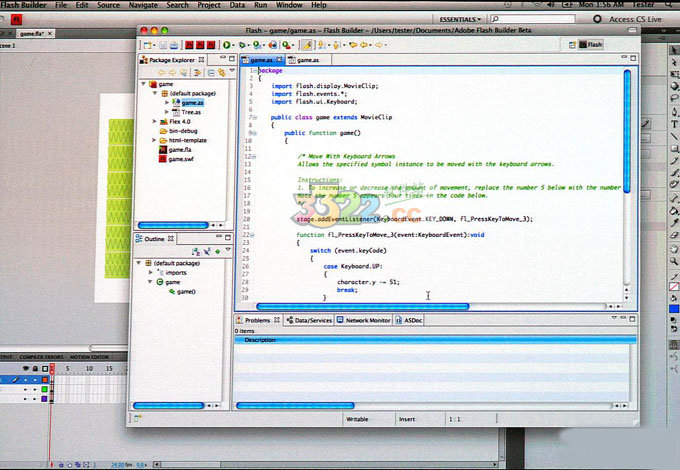Click the green Run button icon
The width and height of the screenshot is (680, 470).
click(226, 45)
